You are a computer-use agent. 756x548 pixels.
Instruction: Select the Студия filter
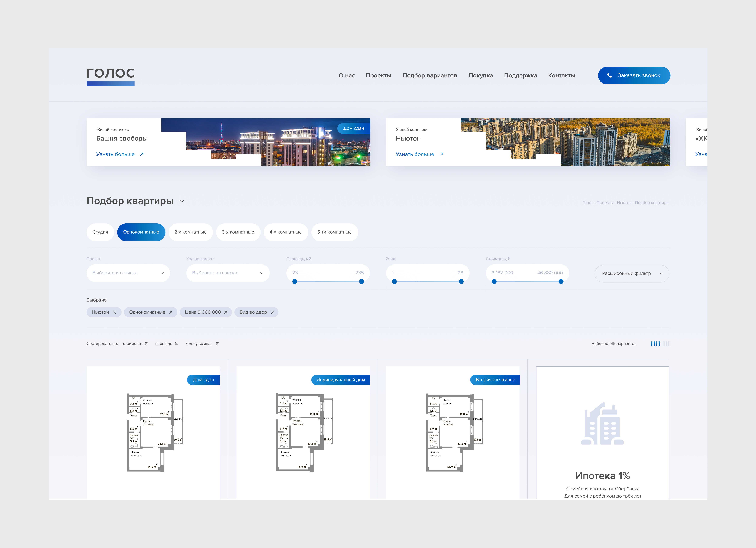(100, 232)
